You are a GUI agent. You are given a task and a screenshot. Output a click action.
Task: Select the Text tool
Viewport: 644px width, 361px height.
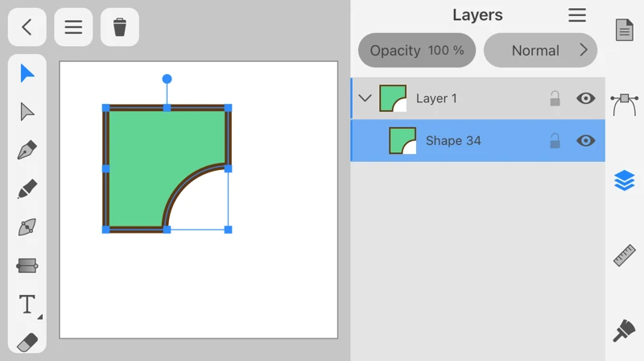tap(27, 304)
